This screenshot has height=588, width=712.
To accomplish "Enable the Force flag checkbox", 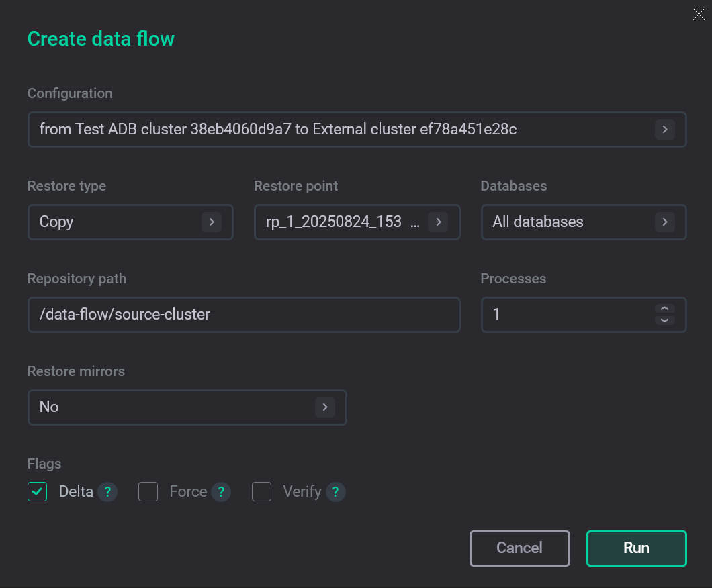I will coord(148,491).
